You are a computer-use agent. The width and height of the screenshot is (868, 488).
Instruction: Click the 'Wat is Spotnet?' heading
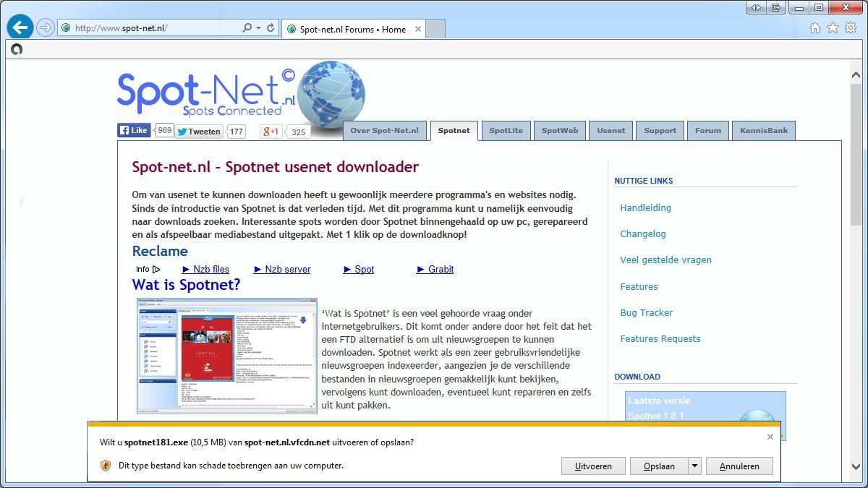point(186,285)
